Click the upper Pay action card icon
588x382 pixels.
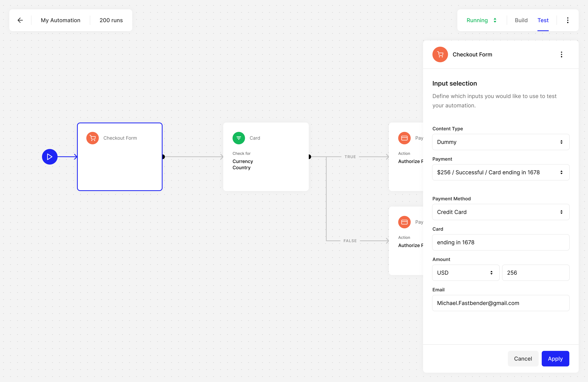coord(404,138)
